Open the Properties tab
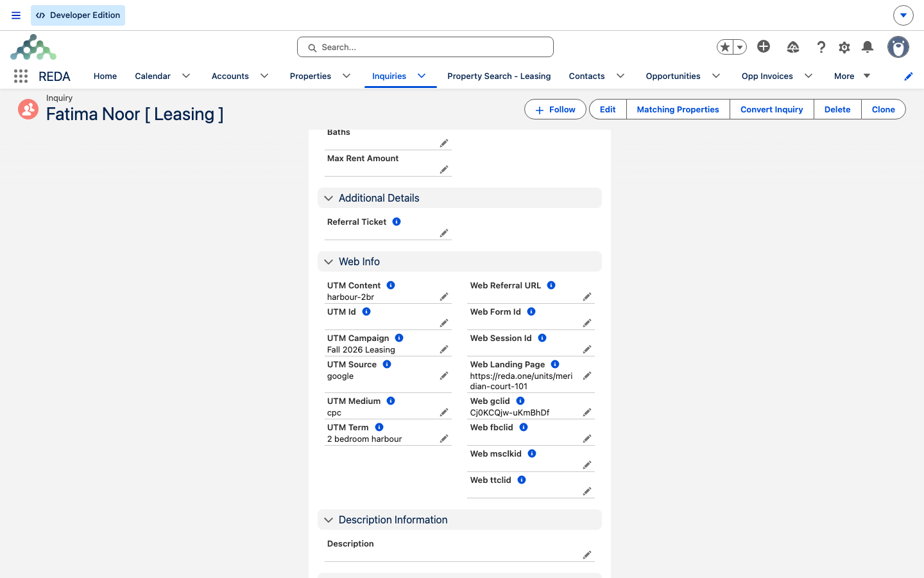The width and height of the screenshot is (924, 578). point(311,76)
